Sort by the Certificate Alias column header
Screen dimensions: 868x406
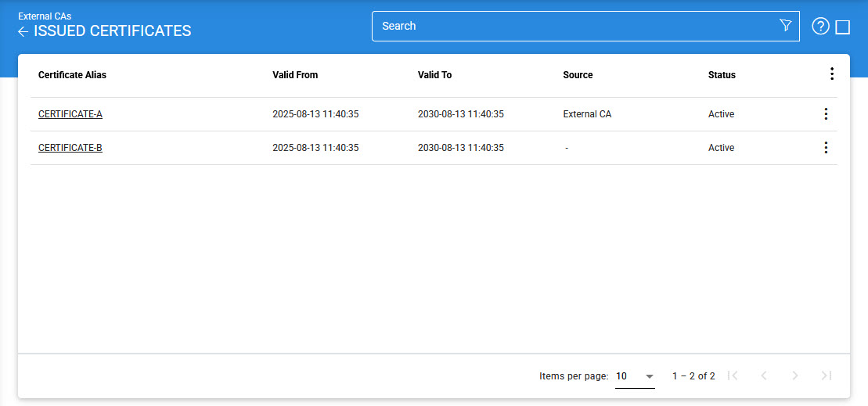72,75
